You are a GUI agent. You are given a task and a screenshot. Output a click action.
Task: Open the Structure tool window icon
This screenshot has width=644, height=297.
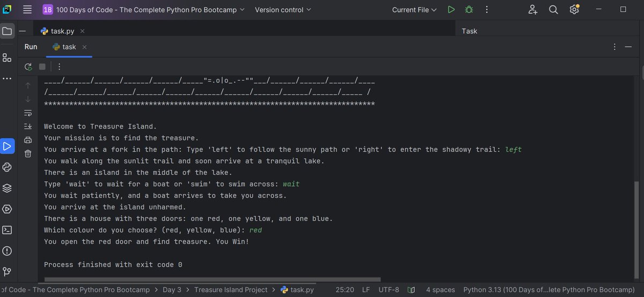pos(7,58)
